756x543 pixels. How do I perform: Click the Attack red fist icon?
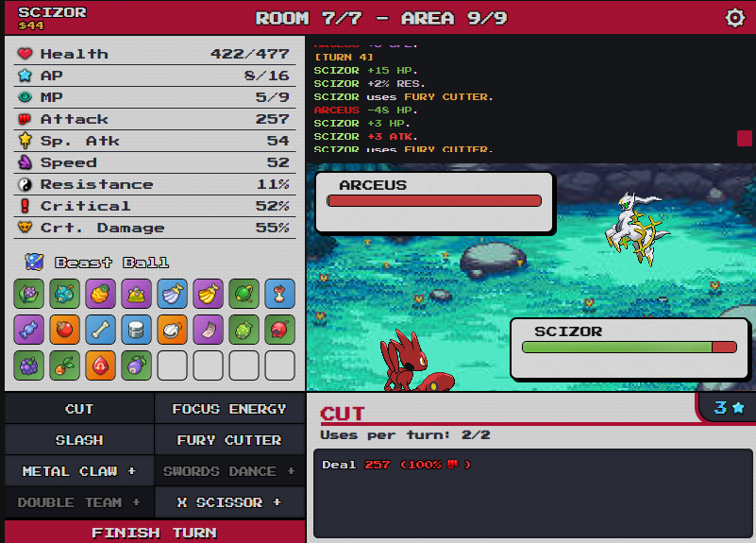25,119
